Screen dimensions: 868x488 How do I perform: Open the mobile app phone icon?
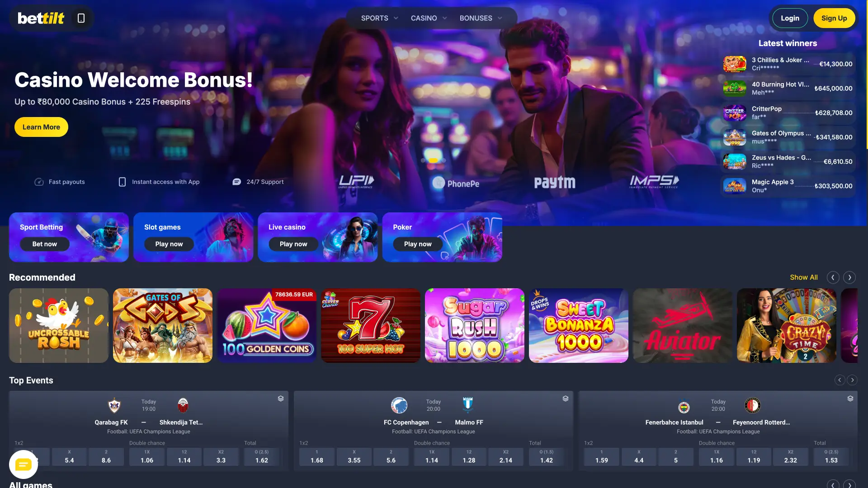click(x=81, y=18)
